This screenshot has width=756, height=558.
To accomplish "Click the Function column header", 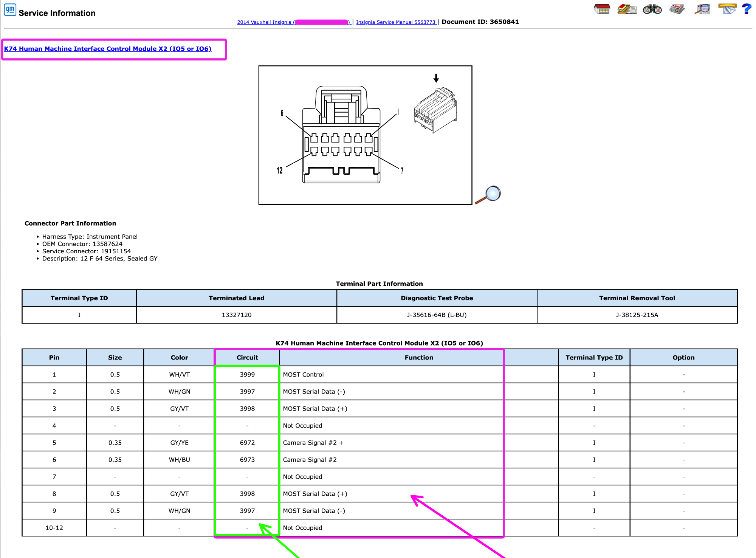I will coord(419,358).
